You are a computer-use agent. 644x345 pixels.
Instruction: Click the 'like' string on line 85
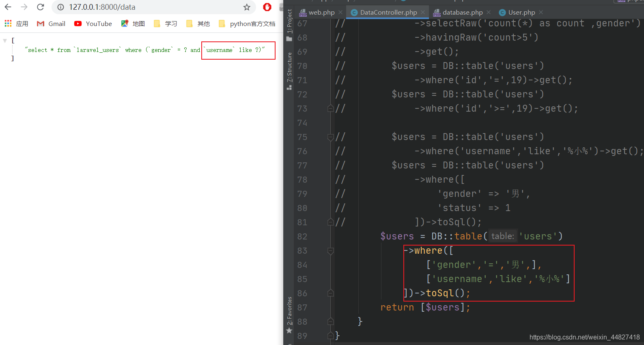(511, 279)
